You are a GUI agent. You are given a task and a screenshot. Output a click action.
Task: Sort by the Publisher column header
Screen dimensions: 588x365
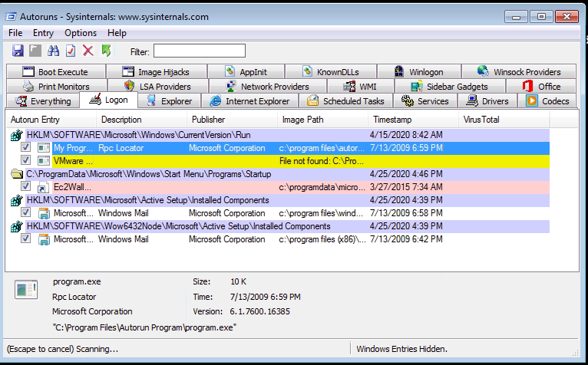pos(208,120)
